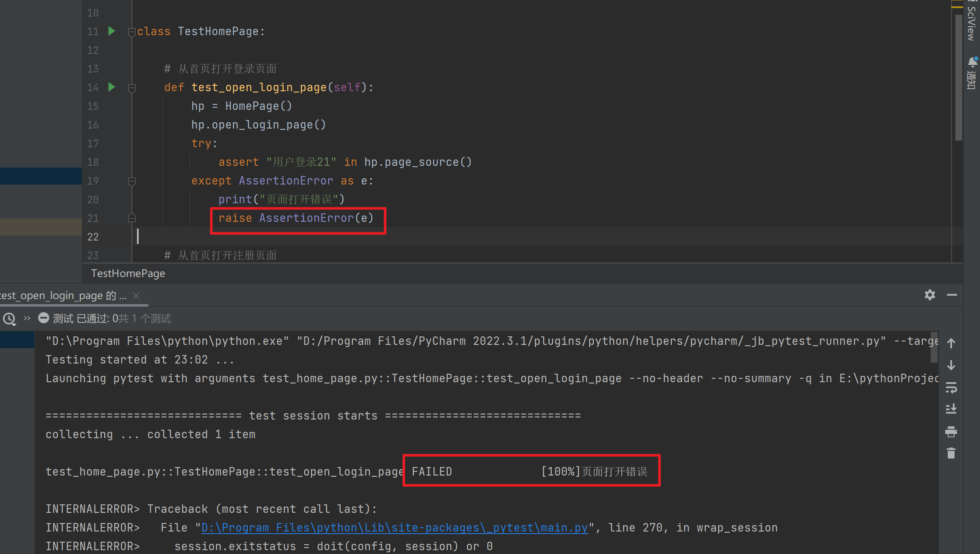980x554 pixels.
Task: Click the FAILED result text in the console
Action: [432, 472]
